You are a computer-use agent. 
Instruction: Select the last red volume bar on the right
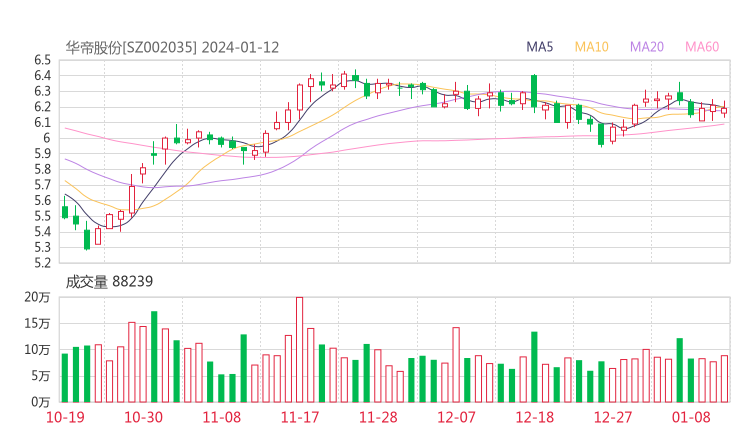724,379
